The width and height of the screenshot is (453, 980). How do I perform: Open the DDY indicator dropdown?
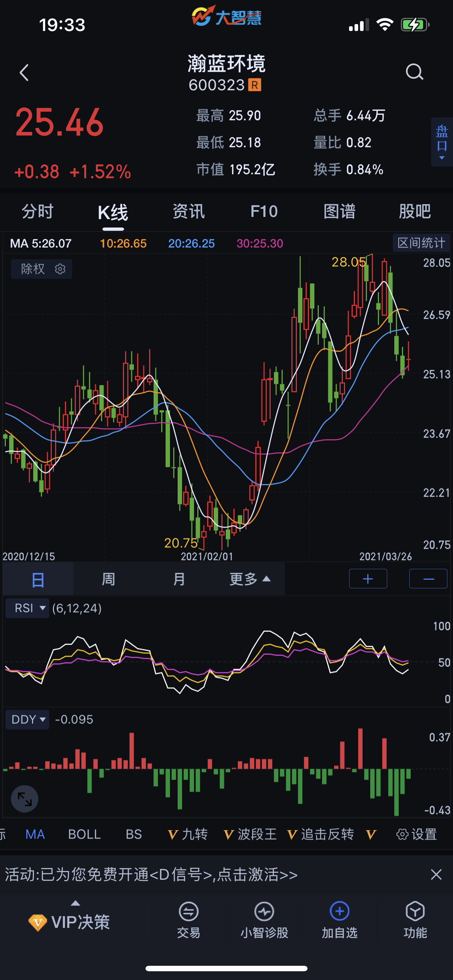pyautogui.click(x=27, y=719)
